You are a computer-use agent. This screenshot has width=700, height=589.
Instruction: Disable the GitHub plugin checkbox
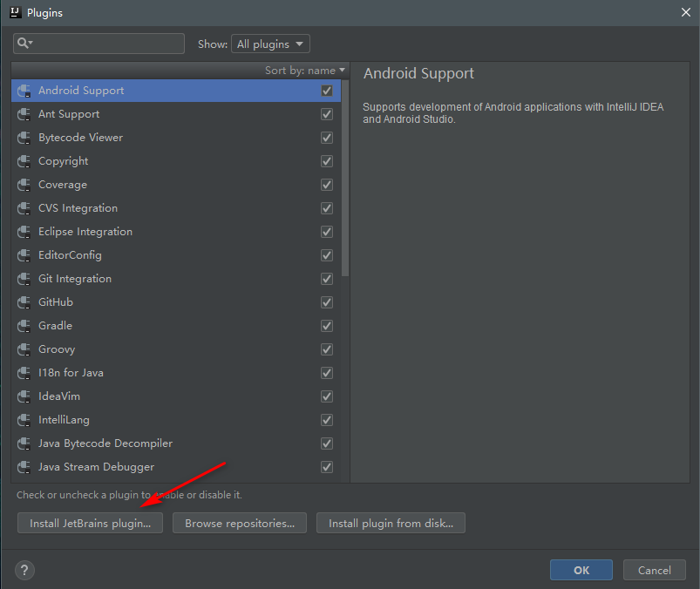point(327,302)
